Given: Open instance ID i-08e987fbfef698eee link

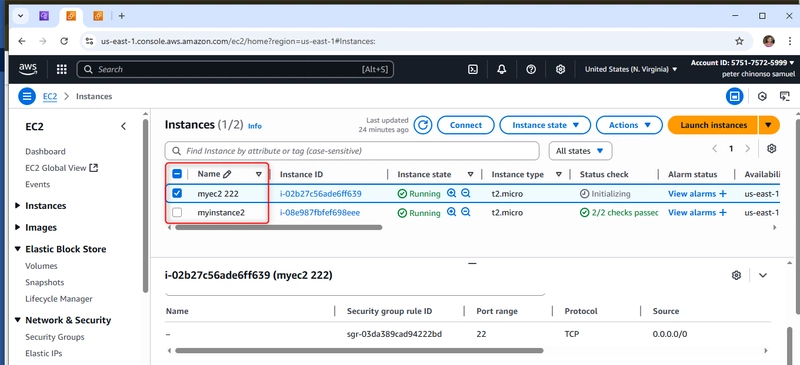Looking at the screenshot, I should coord(320,212).
